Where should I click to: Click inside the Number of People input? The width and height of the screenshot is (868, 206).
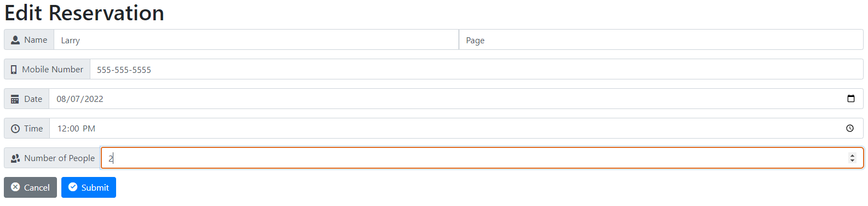pos(482,158)
